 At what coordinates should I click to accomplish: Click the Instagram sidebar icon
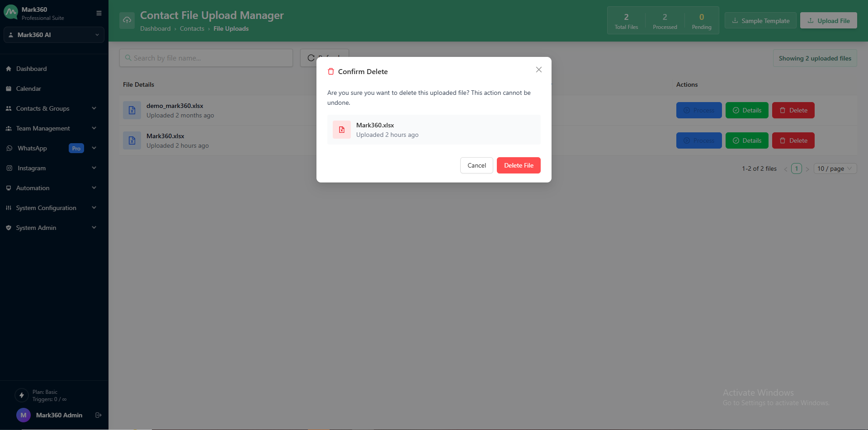9,168
